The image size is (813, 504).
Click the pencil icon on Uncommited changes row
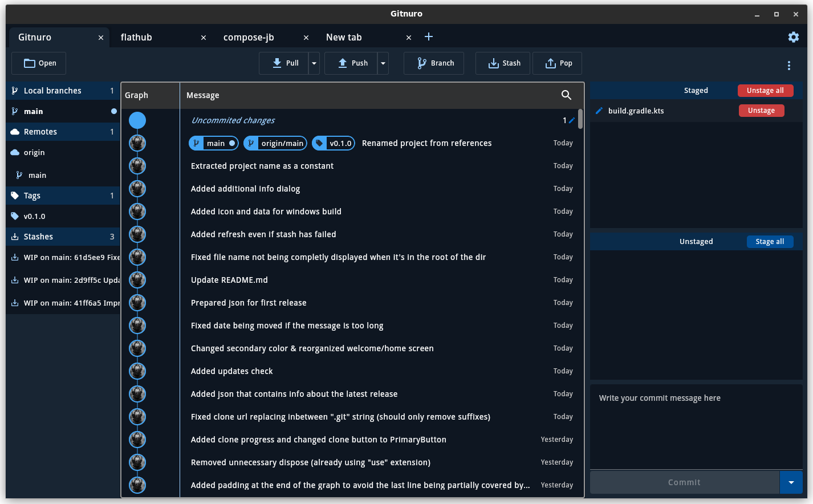point(572,120)
